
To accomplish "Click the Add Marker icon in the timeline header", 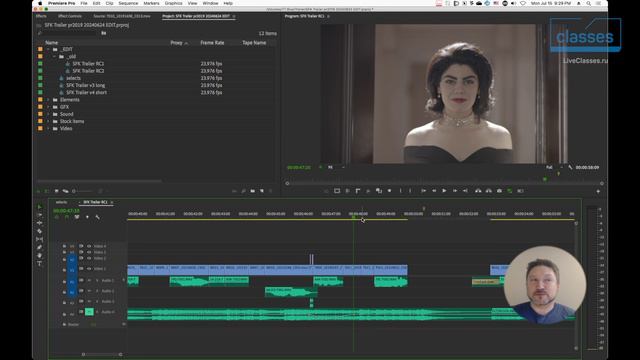I will coord(87,217).
